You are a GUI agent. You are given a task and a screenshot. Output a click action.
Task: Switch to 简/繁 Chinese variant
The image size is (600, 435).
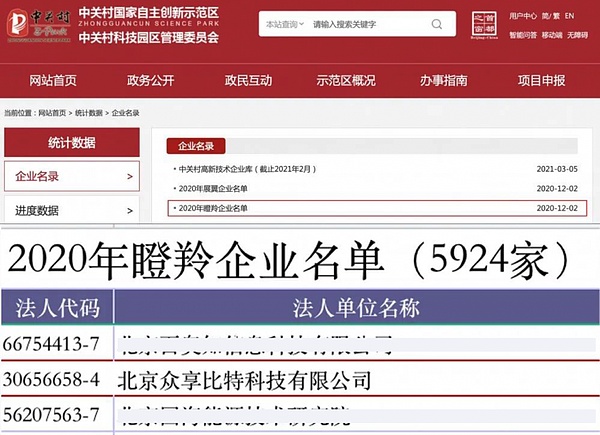[551, 16]
